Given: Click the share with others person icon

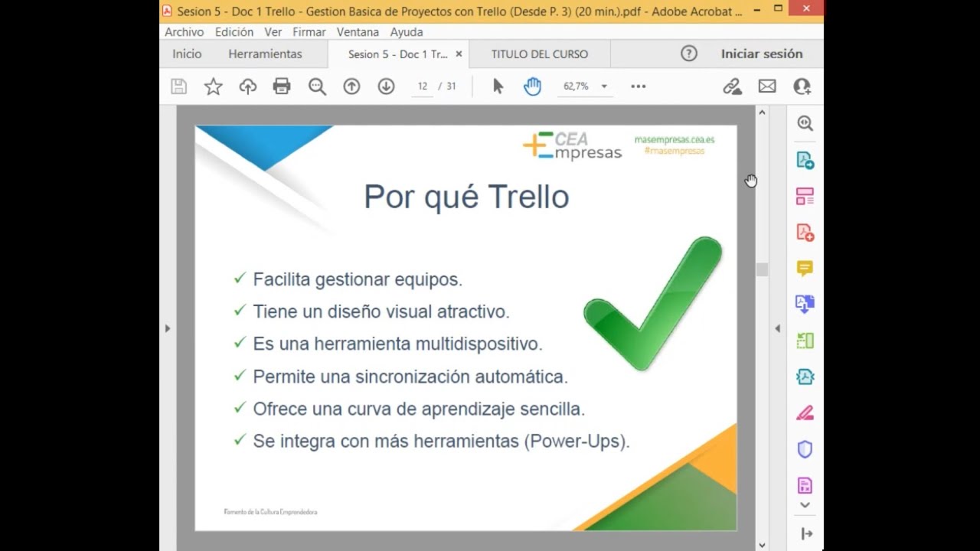Looking at the screenshot, I should pos(802,86).
